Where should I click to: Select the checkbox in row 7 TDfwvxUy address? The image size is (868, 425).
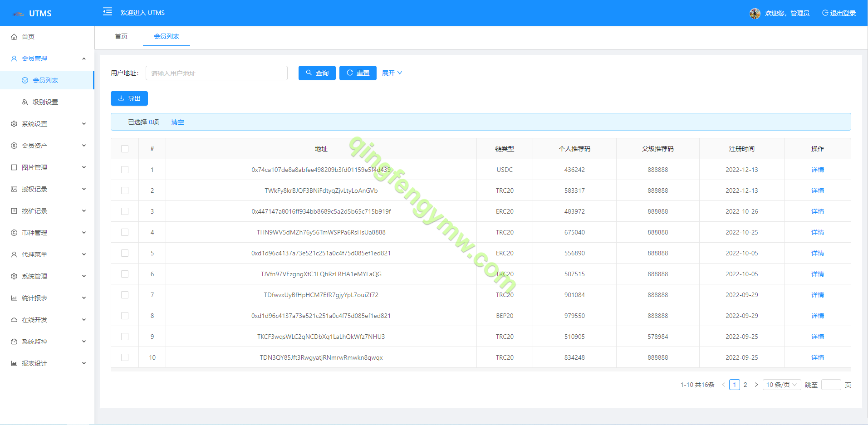125,295
